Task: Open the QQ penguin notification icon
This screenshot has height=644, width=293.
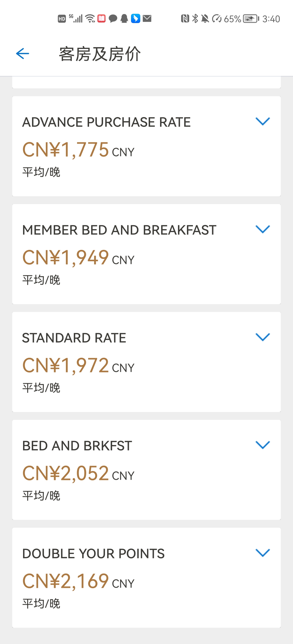Action: point(124,18)
